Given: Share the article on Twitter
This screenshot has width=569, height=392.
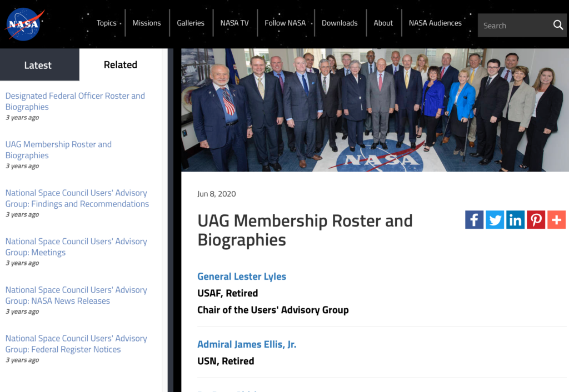Looking at the screenshot, I should pos(495,219).
